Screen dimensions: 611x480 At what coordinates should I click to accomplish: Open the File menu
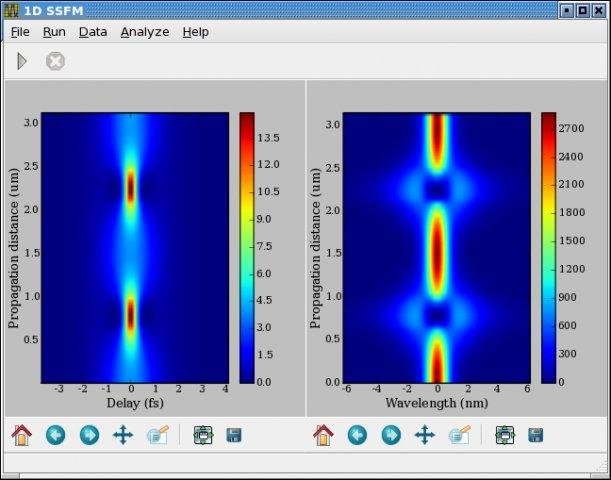click(x=20, y=31)
